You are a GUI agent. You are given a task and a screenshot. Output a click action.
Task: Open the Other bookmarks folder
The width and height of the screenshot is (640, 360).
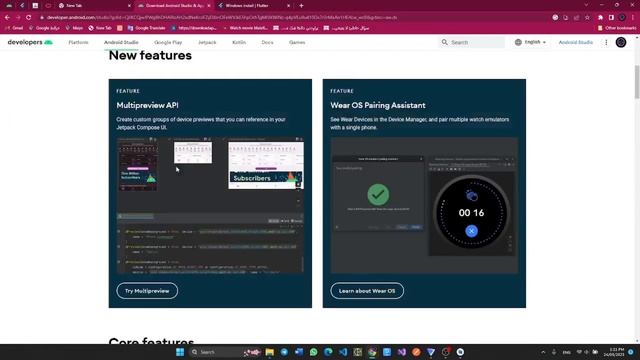pyautogui.click(x=617, y=28)
